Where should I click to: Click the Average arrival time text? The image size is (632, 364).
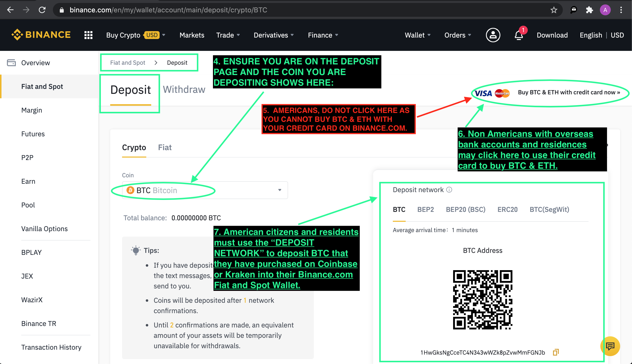(x=435, y=230)
